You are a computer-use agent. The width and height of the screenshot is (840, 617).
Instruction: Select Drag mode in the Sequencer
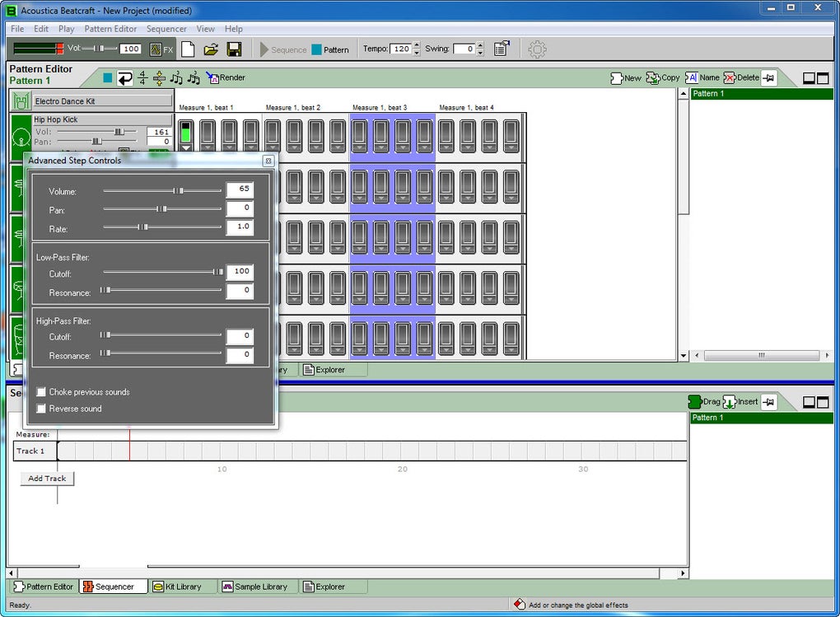coord(704,401)
